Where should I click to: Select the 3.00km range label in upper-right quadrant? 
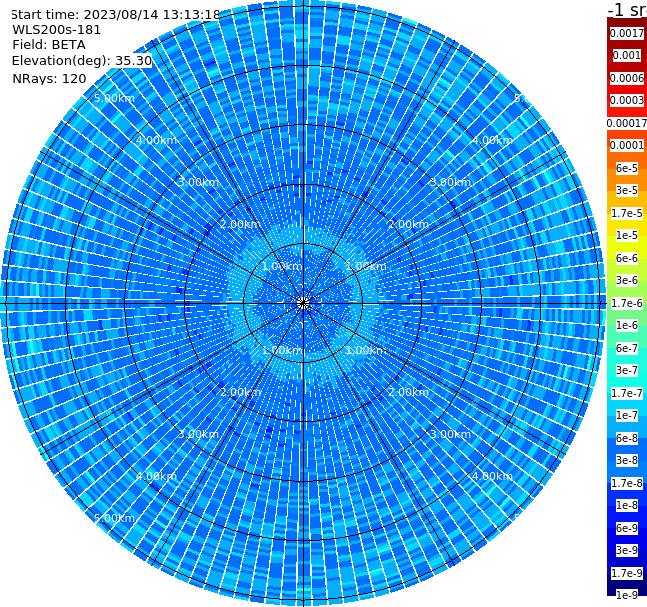451,182
